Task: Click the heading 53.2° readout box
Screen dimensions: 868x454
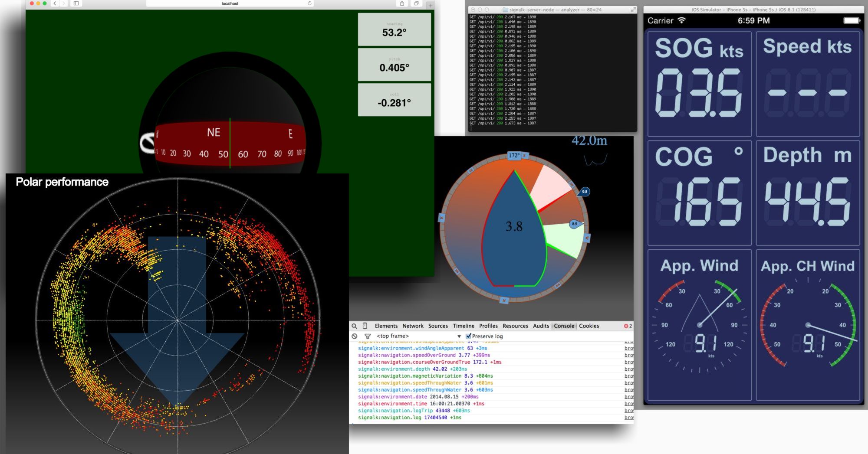Action: point(395,29)
